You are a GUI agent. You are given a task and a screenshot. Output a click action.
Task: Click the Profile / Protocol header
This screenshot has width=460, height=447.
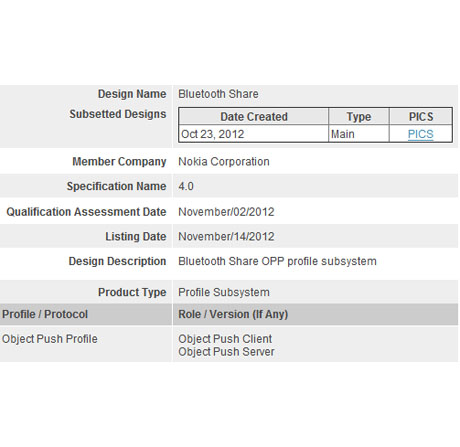[45, 314]
